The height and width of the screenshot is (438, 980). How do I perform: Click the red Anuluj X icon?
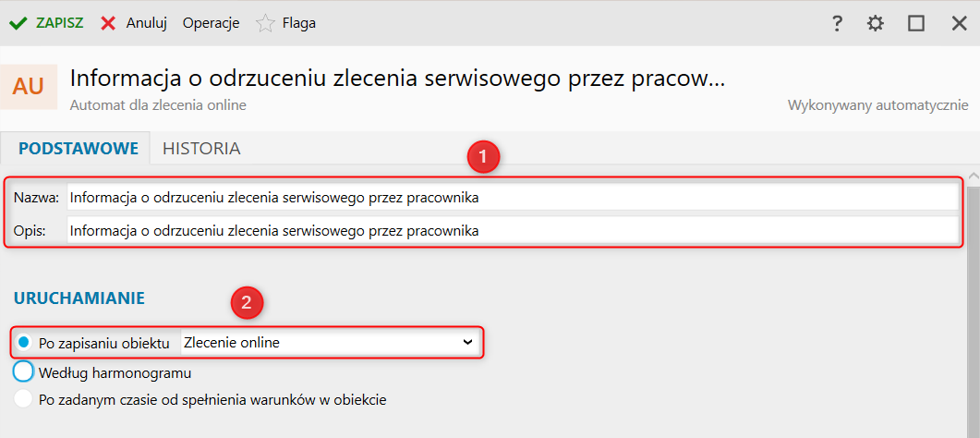click(109, 23)
